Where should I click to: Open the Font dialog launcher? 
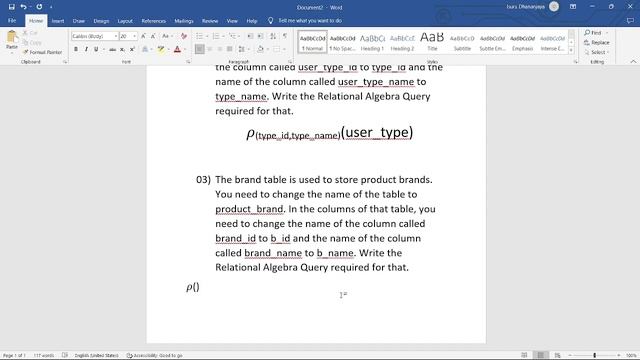pyautogui.click(x=188, y=62)
